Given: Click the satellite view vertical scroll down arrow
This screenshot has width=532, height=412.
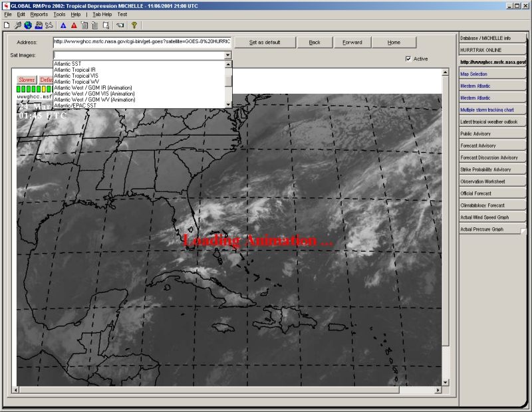Looking at the screenshot, I should [445, 383].
